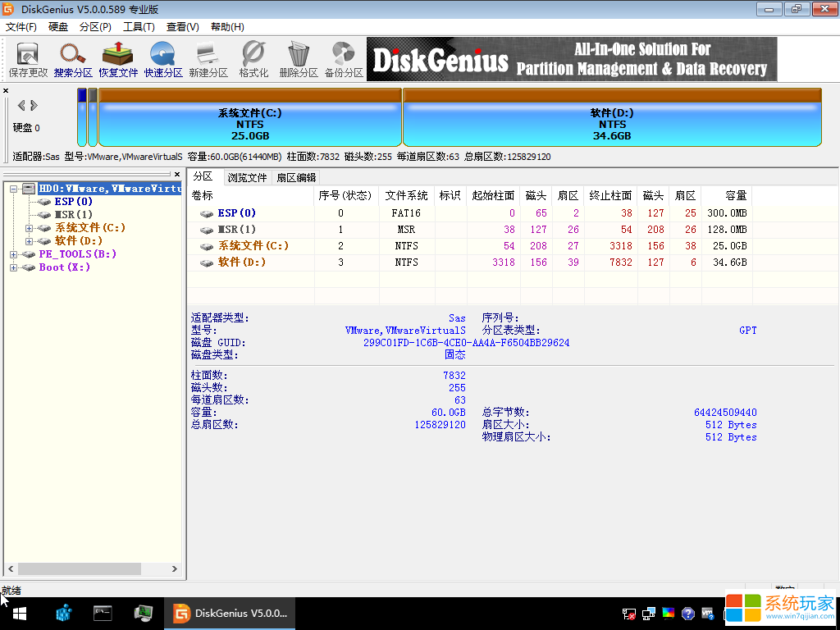Viewport: 840px width, 630px height.
Task: Click the DiskGenius V5.0.0 taskbar button
Action: click(231, 614)
